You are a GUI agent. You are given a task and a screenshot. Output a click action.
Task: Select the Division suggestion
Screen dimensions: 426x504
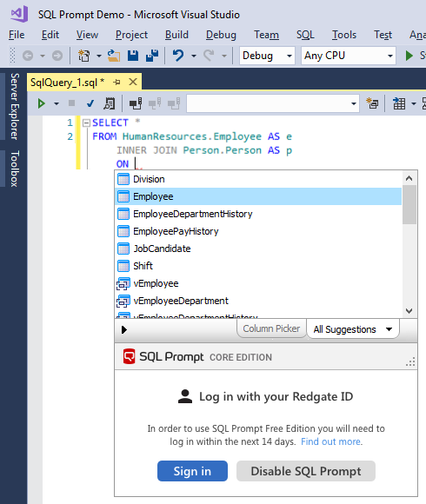(258, 179)
